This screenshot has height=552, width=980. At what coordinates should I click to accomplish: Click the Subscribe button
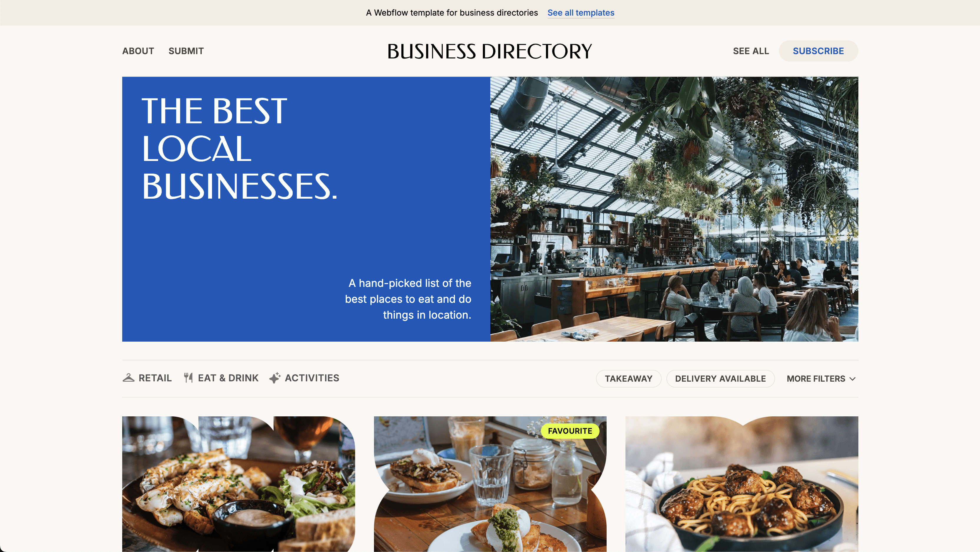[x=818, y=50]
